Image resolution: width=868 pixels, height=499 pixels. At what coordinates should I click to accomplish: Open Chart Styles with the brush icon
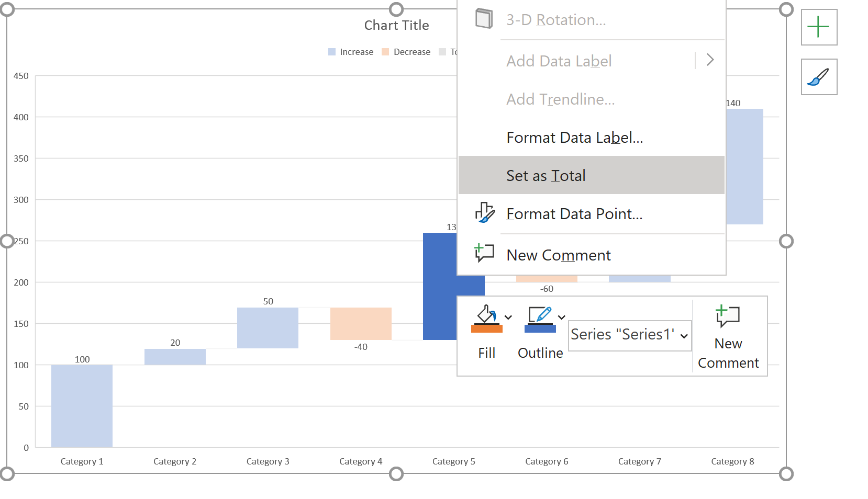pos(818,76)
